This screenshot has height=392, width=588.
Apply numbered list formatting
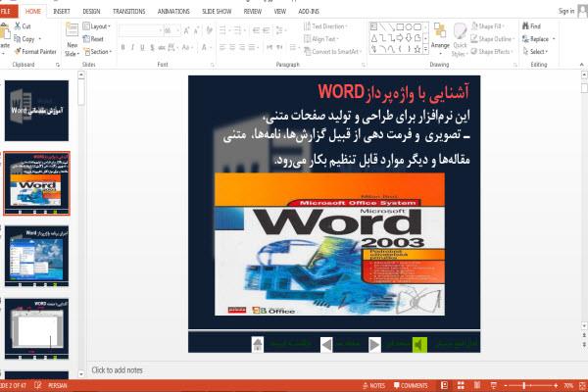tap(238, 30)
